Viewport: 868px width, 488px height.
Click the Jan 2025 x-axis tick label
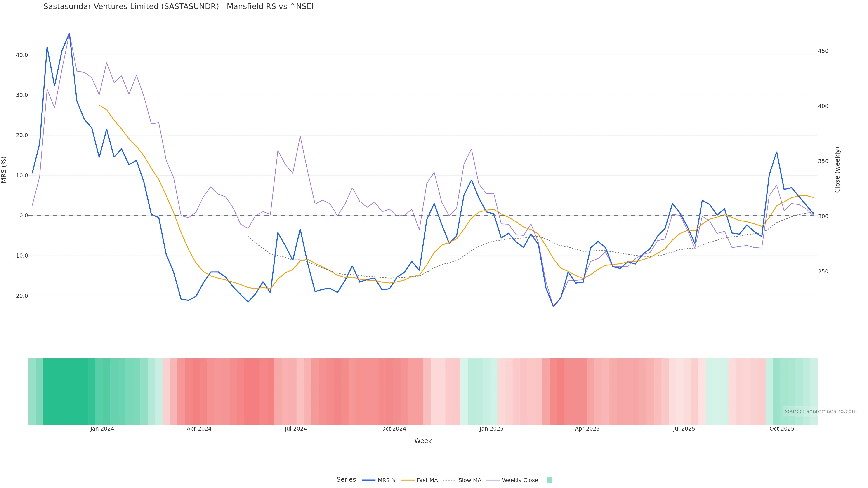491,429
